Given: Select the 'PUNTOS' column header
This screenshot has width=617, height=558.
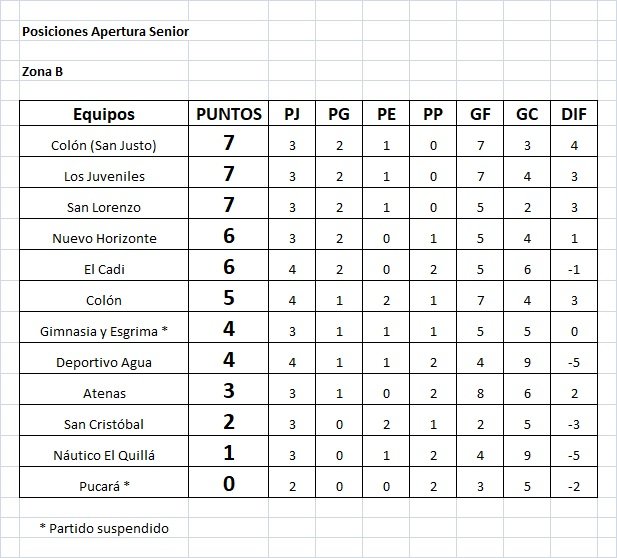Looking at the screenshot, I should coord(229,114).
